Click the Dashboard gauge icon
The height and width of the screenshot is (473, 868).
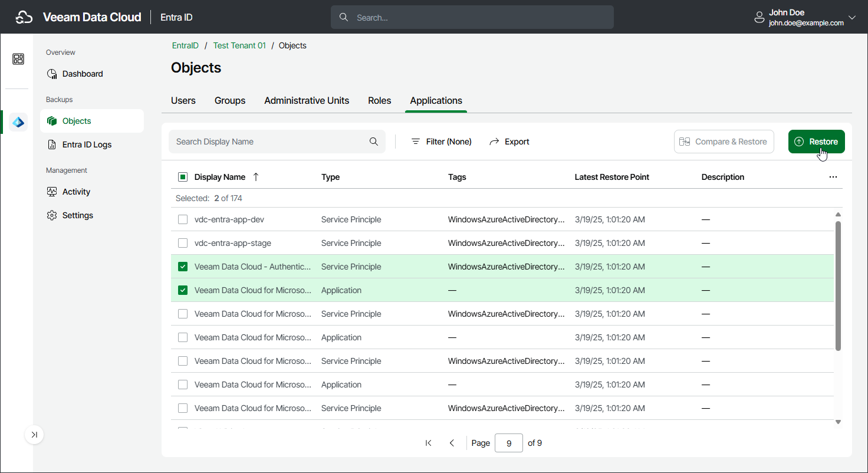(x=52, y=74)
